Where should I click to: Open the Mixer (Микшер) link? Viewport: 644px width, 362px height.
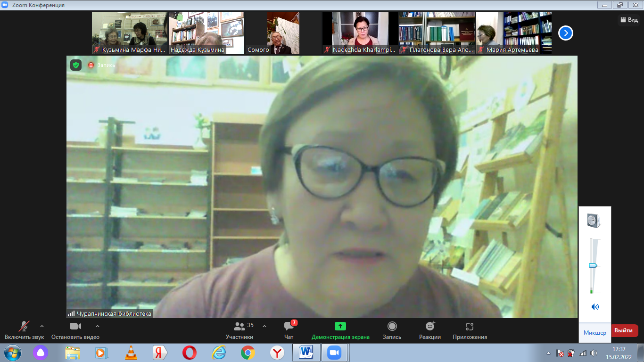tap(595, 333)
